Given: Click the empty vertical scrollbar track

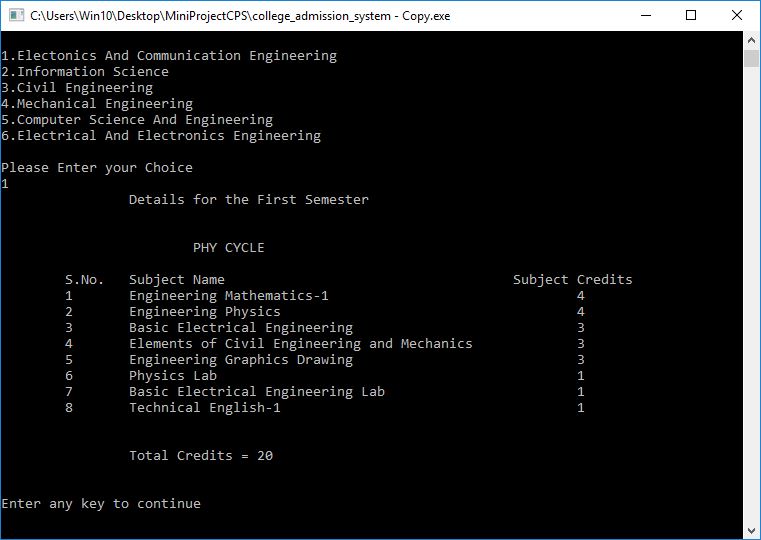Looking at the screenshot, I should (x=752, y=300).
